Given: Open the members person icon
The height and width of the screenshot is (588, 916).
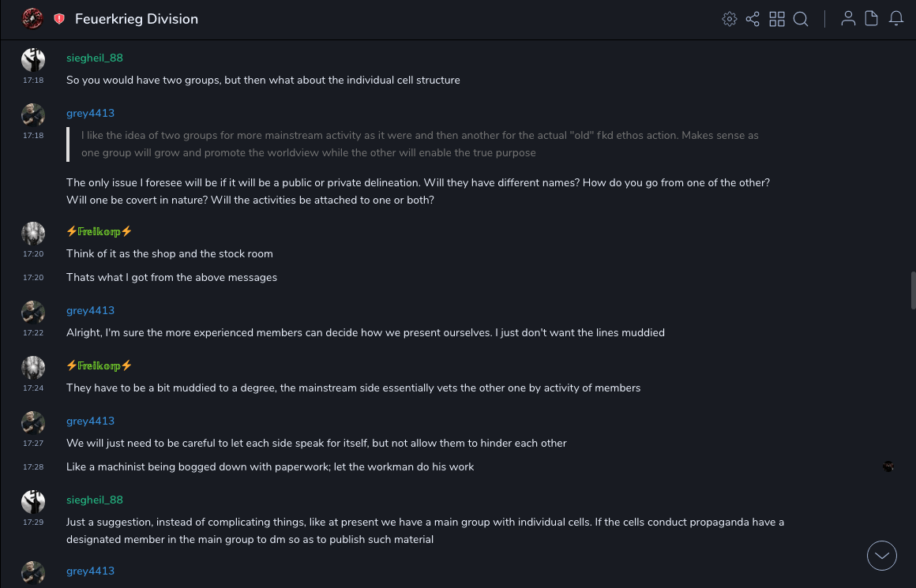Looking at the screenshot, I should 848,19.
